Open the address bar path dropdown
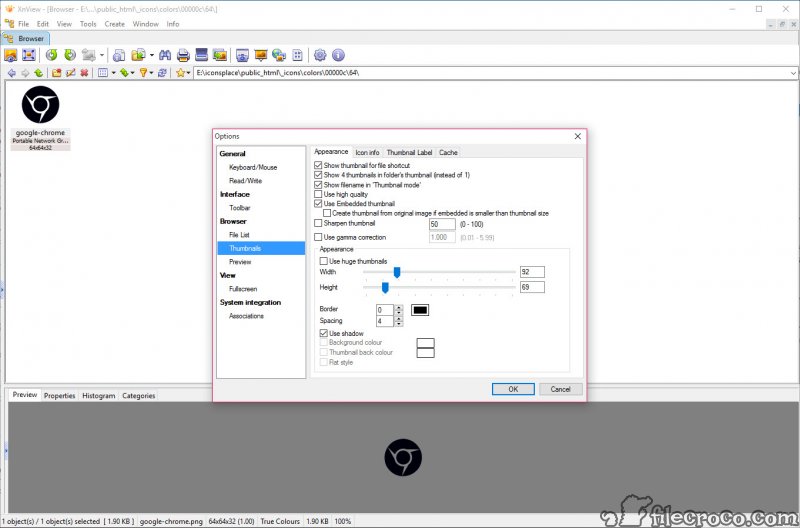 pyautogui.click(x=793, y=73)
